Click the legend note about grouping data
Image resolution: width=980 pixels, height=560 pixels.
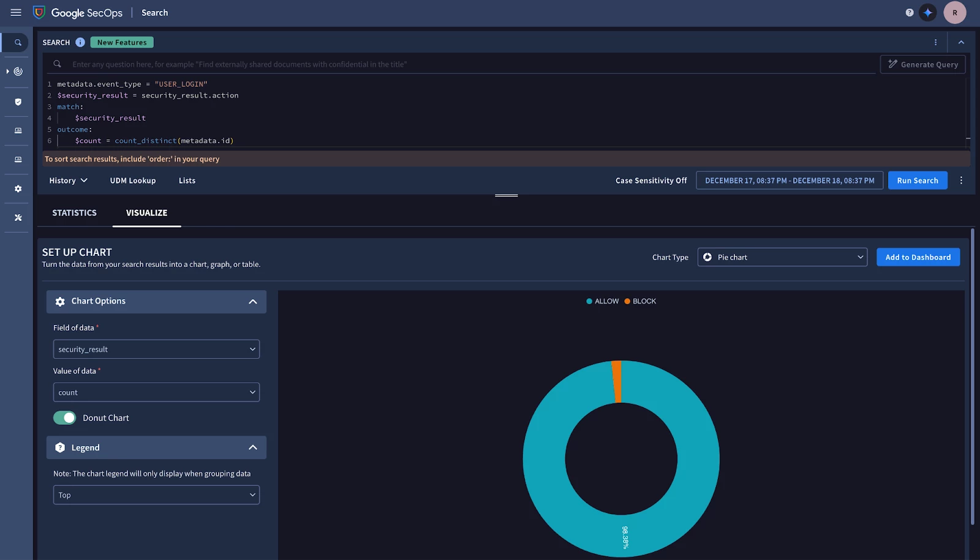[x=152, y=474]
